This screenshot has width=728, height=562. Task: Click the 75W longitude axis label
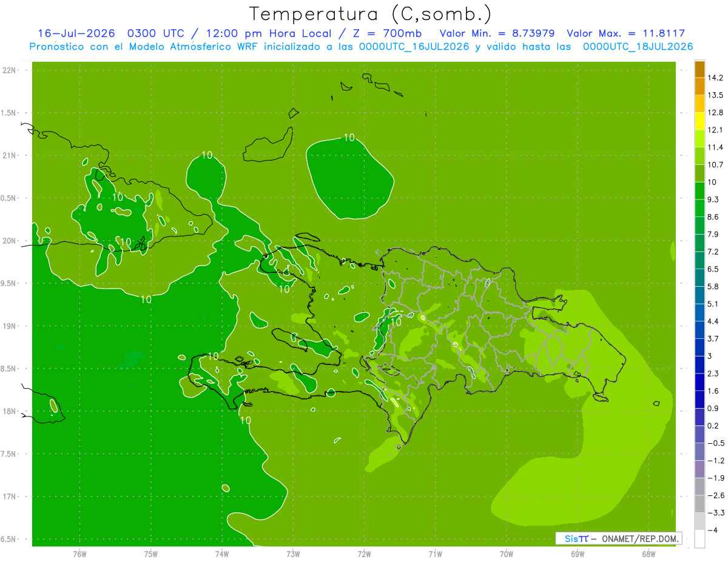[150, 554]
